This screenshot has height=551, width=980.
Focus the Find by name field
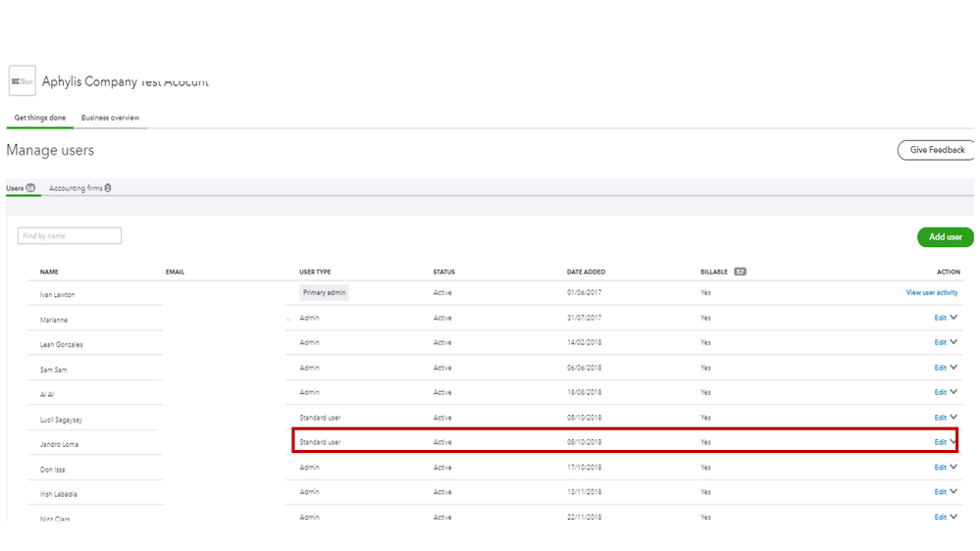click(x=70, y=235)
